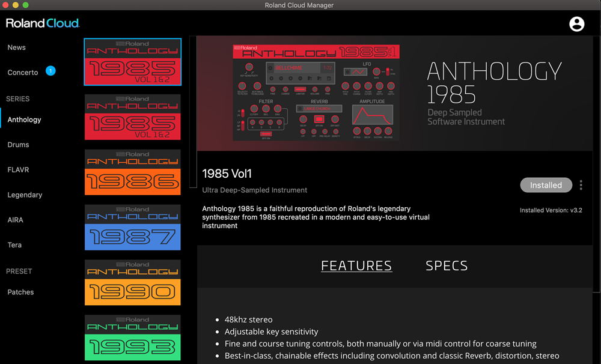Click 'Adjustable key sensitivity' feature line
This screenshot has width=601, height=364.
(272, 332)
